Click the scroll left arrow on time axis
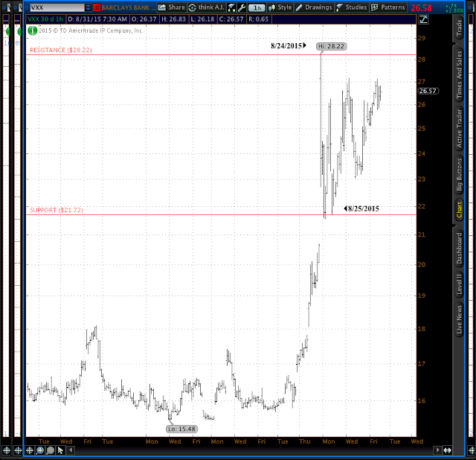476x460 pixels. pos(71,450)
